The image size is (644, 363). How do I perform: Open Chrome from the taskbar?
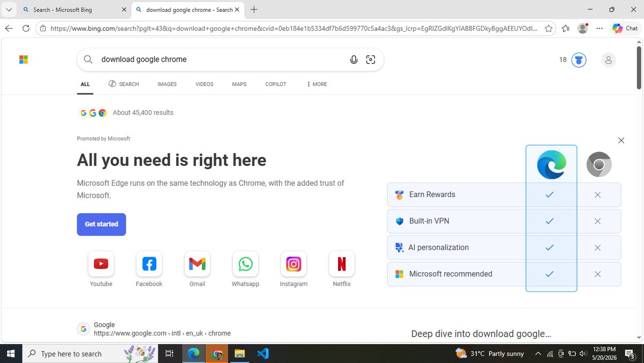217,354
